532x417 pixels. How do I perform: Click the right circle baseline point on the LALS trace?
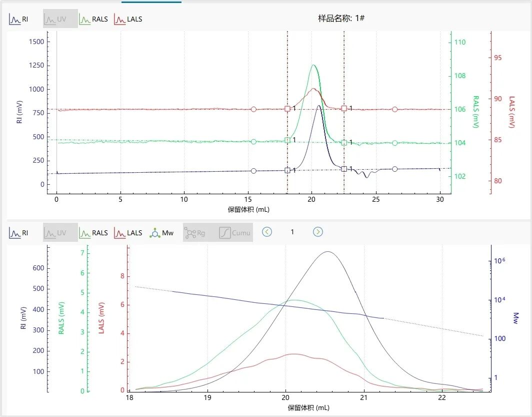pos(395,109)
